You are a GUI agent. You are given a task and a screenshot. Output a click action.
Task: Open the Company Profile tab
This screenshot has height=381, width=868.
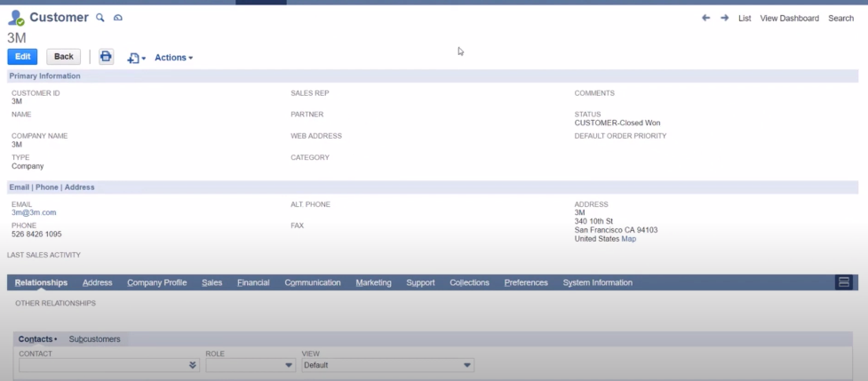pyautogui.click(x=156, y=282)
